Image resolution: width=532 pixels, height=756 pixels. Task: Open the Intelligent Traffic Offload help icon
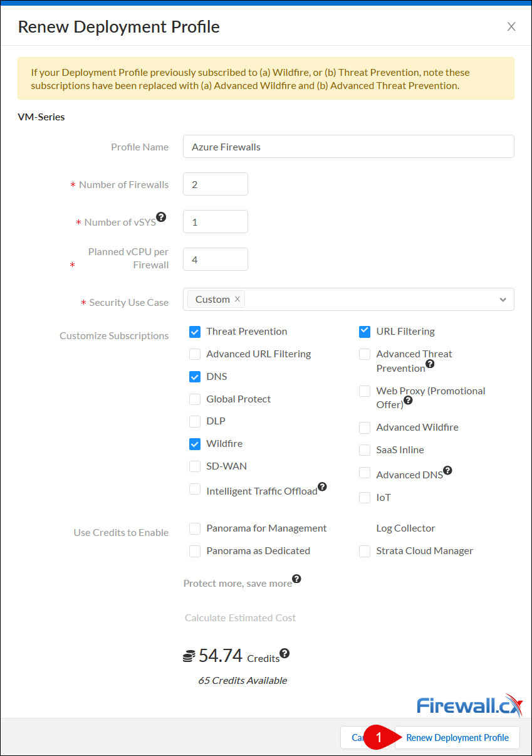tap(322, 486)
